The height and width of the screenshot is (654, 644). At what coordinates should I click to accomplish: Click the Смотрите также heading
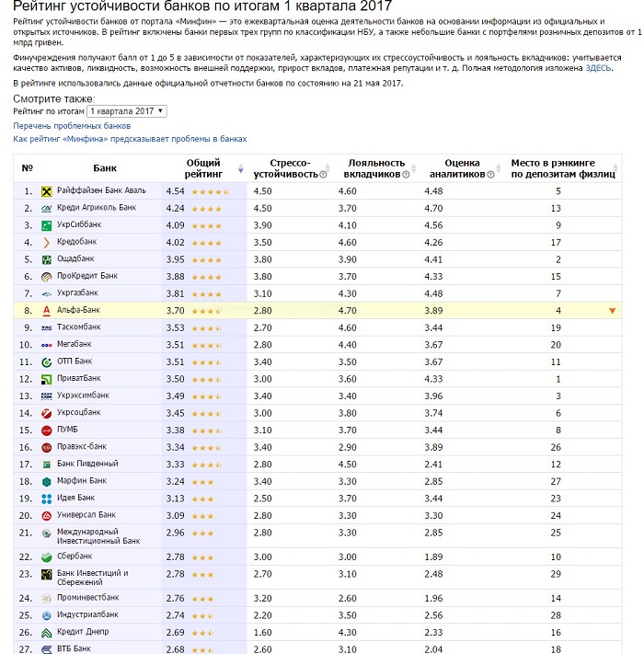pyautogui.click(x=53, y=98)
